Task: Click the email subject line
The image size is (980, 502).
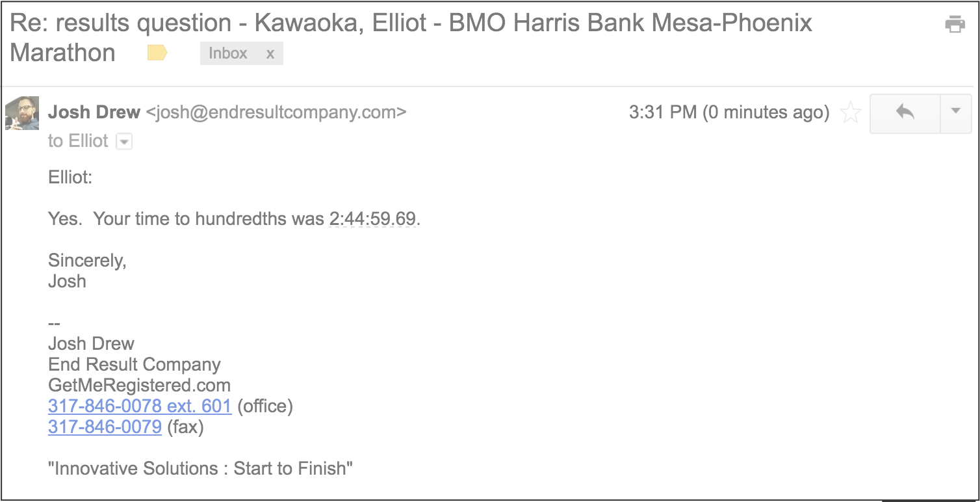Action: click(x=411, y=25)
